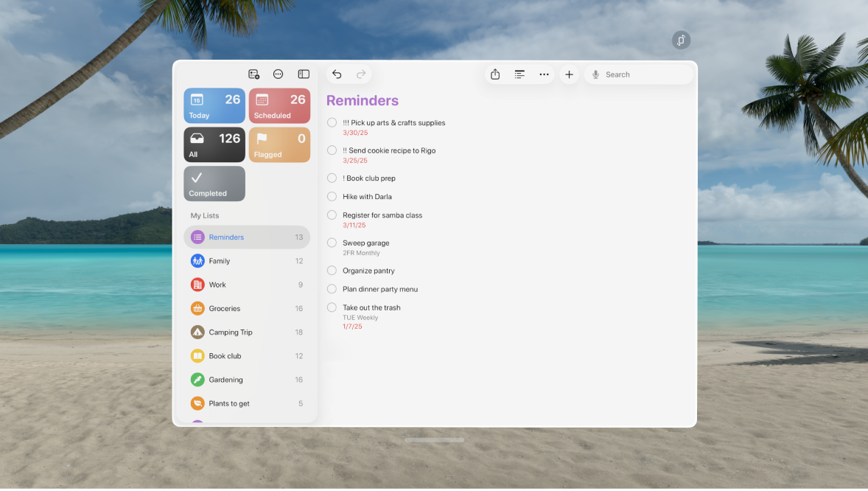Toggle the sidebar visibility icon
Screen dimensions: 868x491
point(304,74)
